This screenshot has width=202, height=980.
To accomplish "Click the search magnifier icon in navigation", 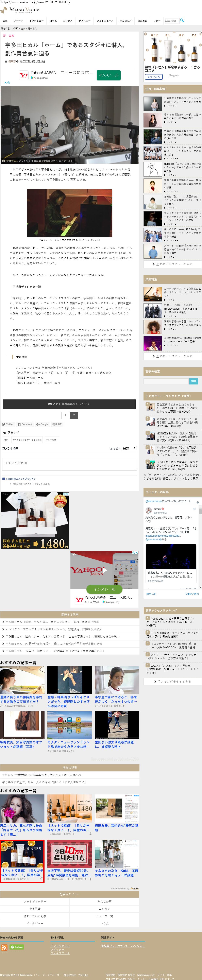I will point(182,20).
